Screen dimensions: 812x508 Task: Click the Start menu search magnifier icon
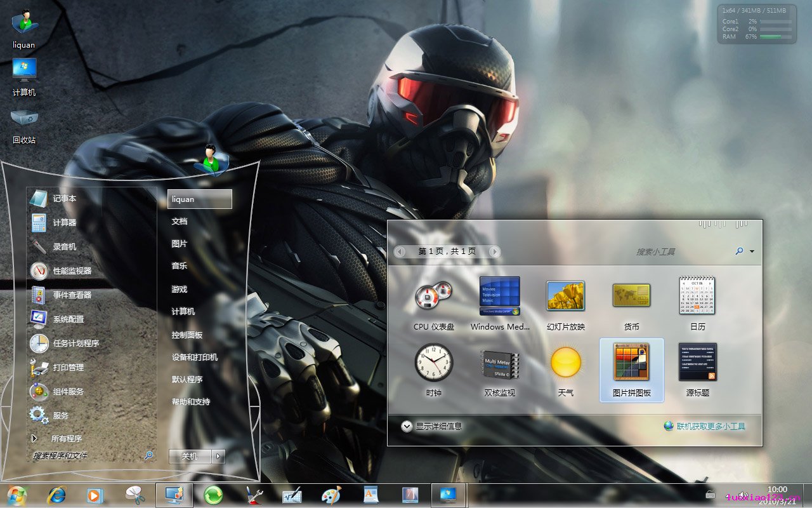coord(149,455)
